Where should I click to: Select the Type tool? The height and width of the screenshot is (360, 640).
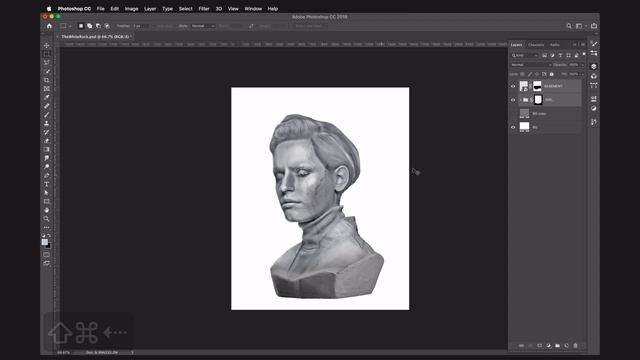[x=47, y=184]
